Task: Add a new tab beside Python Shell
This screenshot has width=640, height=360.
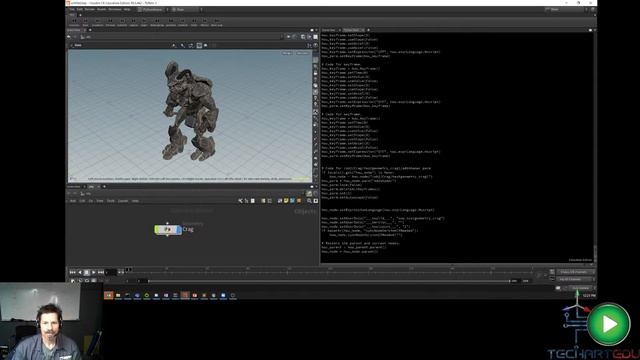Action: [x=369, y=30]
